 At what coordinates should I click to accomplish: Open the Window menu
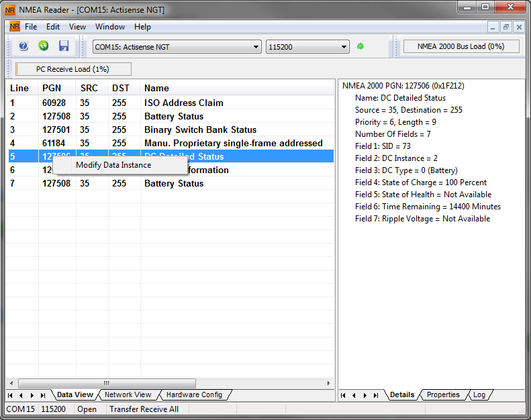[x=109, y=27]
